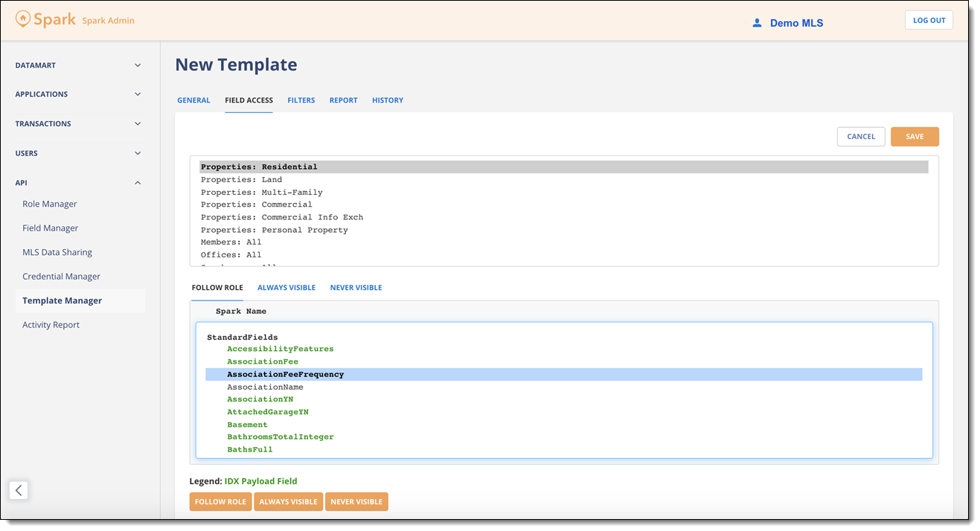Click the Spark logo icon
The image size is (980, 531).
coord(23,19)
